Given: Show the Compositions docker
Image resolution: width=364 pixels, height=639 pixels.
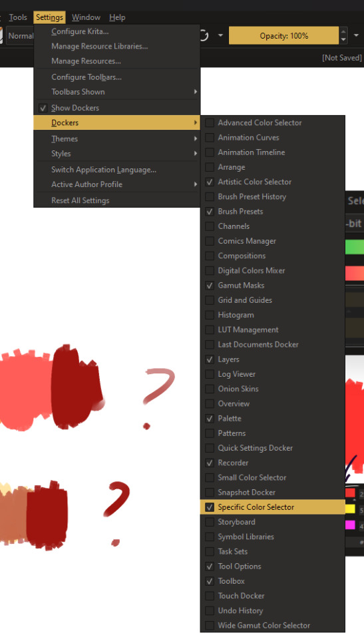Looking at the screenshot, I should point(272,256).
